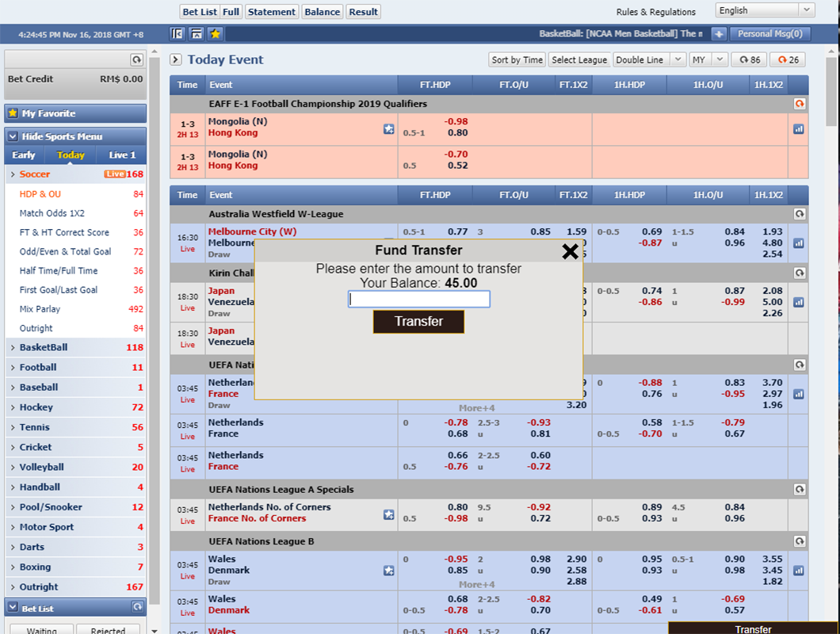Switch to the Early tab
This screenshot has width=840, height=634.
pyautogui.click(x=24, y=155)
